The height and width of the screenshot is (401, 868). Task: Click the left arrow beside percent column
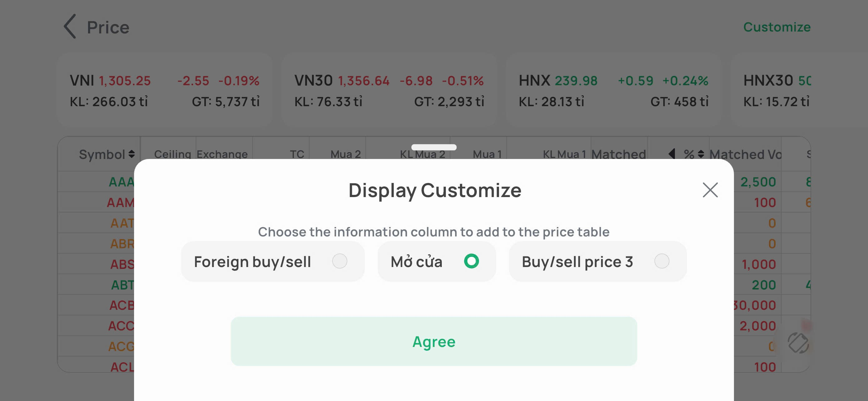671,154
